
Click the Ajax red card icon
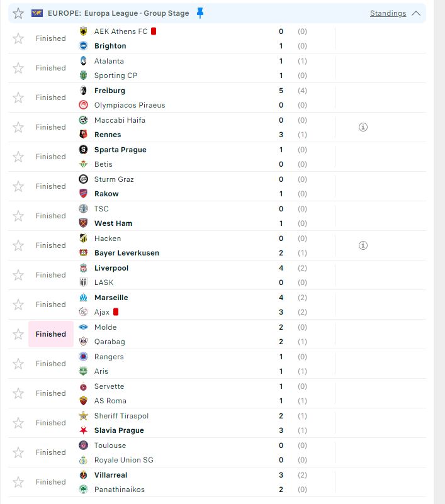click(116, 312)
